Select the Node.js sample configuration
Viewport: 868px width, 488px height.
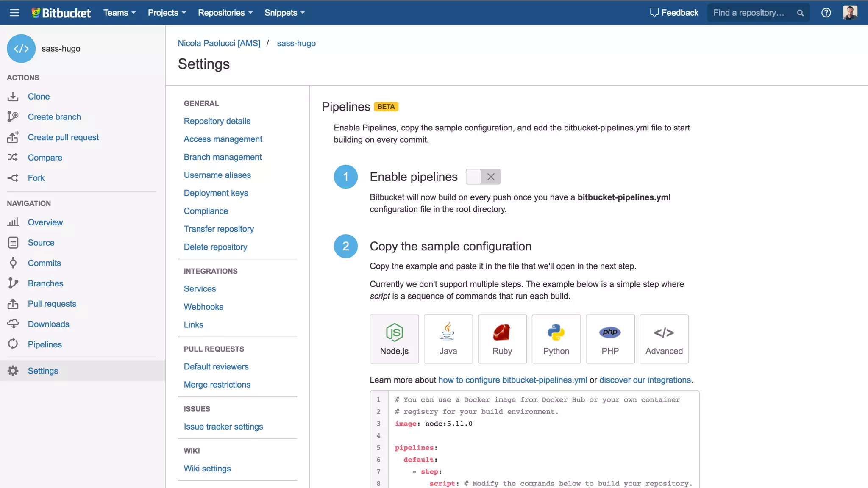click(x=394, y=339)
